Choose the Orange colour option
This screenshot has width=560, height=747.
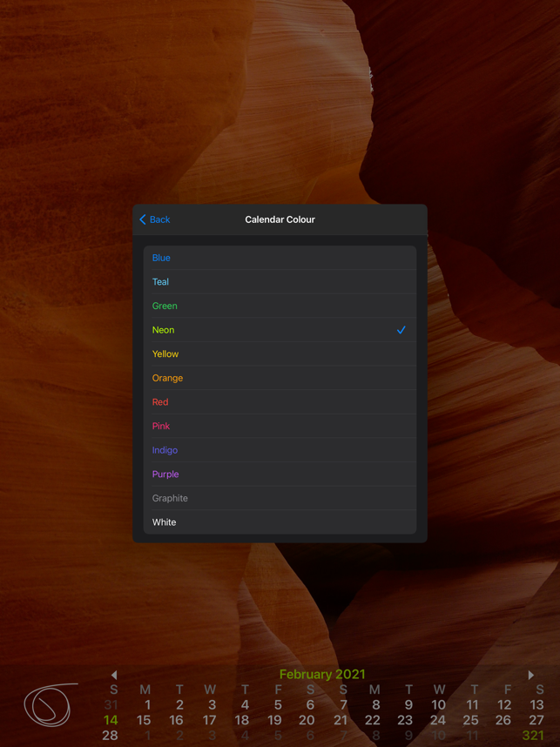click(280, 378)
